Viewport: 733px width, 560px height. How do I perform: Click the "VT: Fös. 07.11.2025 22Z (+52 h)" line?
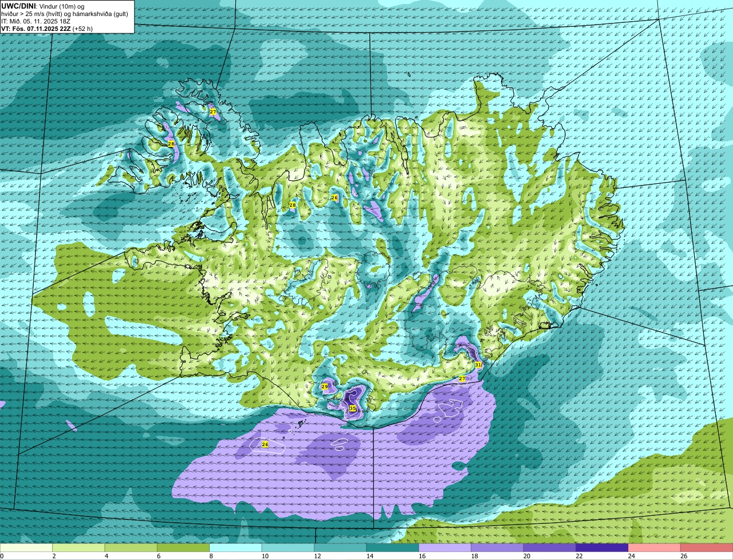pyautogui.click(x=47, y=28)
